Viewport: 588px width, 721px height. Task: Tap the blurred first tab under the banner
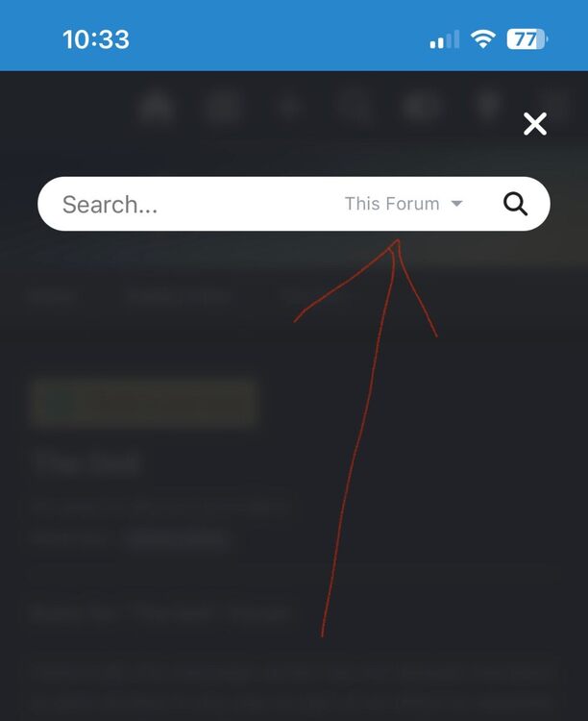coord(54,297)
